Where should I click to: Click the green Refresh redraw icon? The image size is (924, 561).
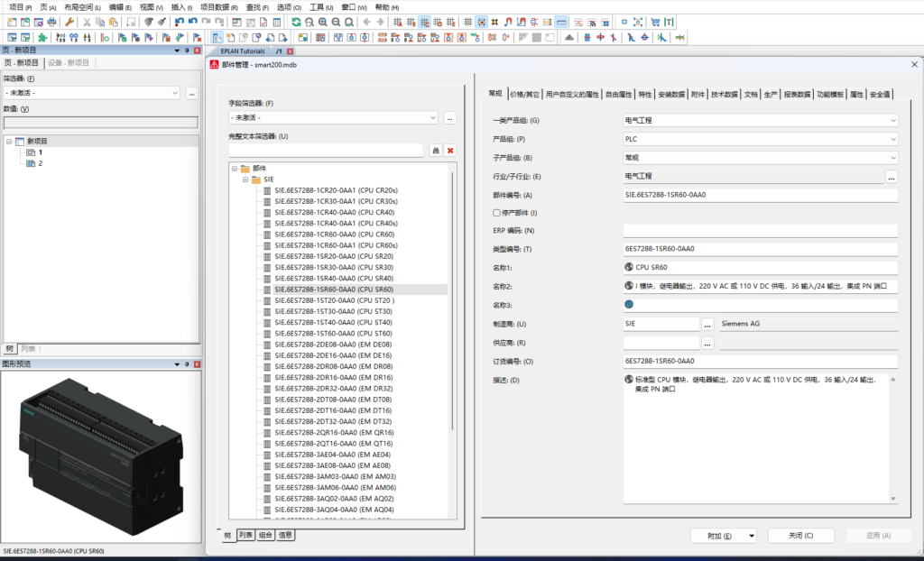coord(296,23)
